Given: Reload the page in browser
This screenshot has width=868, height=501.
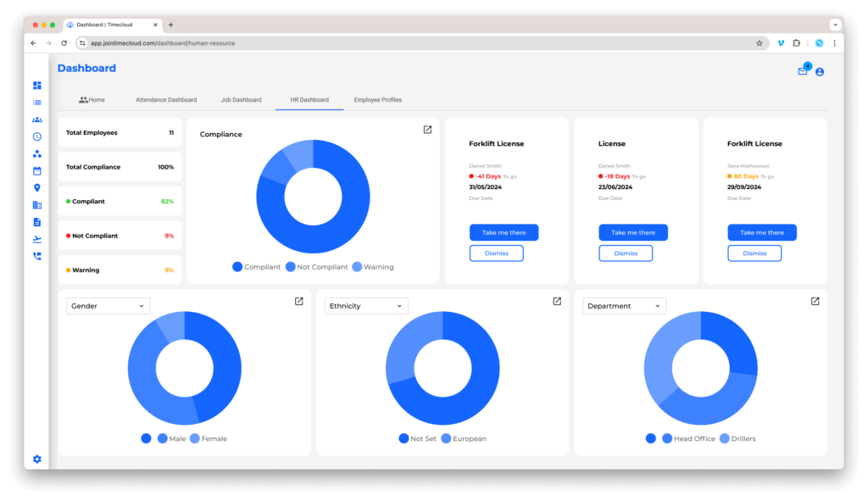Looking at the screenshot, I should coord(64,43).
